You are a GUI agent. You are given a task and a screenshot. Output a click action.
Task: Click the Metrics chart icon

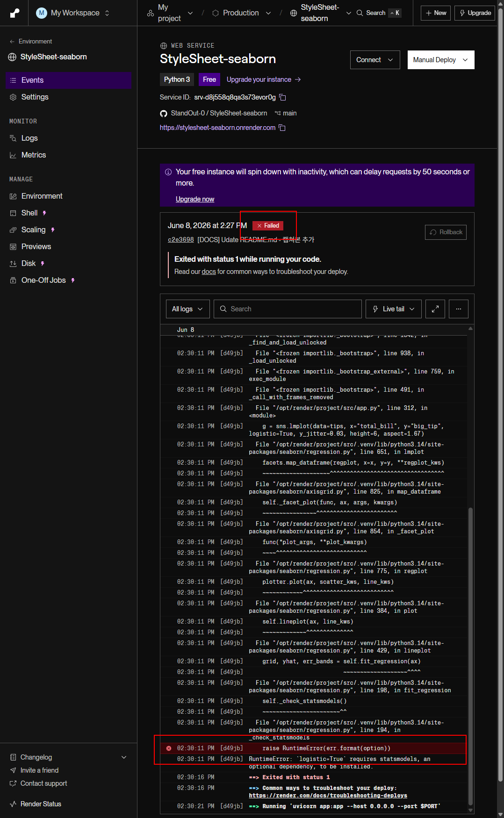click(x=13, y=155)
